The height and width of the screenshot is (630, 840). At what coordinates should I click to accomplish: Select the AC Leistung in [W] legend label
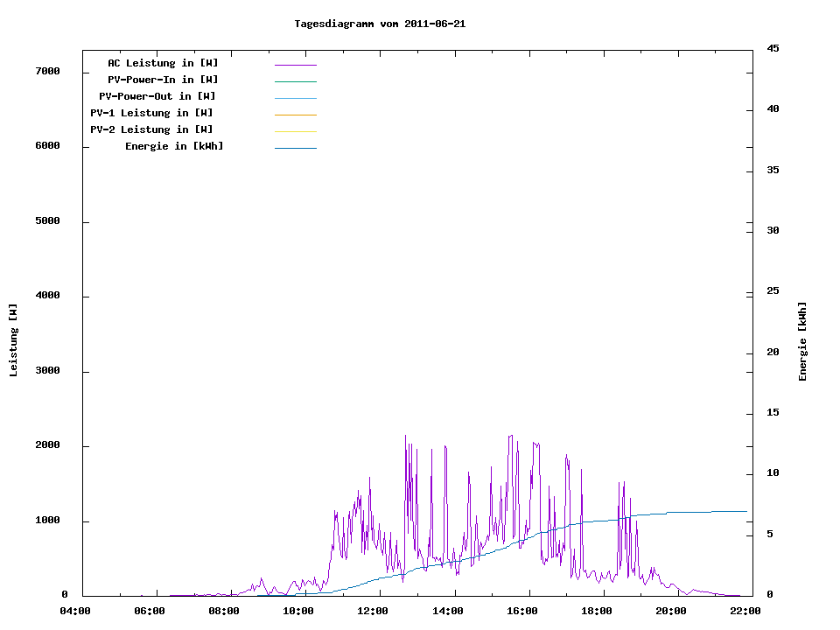(163, 63)
